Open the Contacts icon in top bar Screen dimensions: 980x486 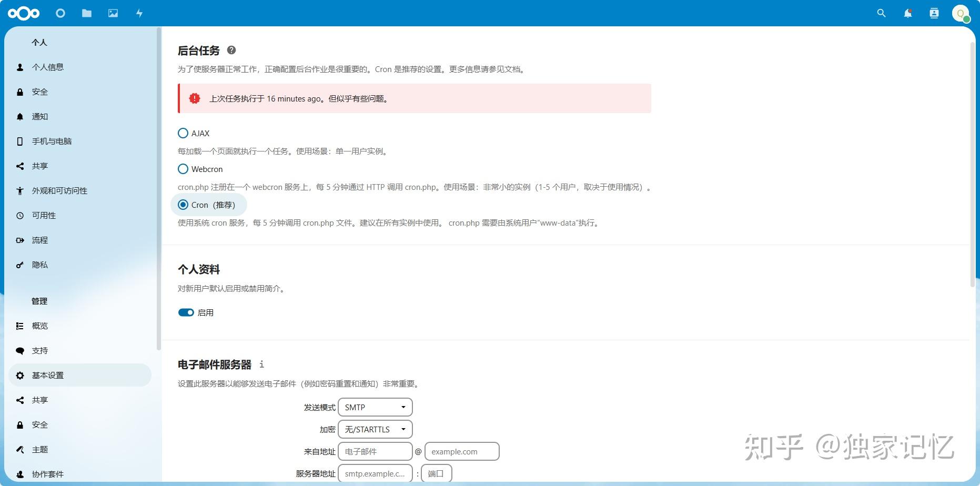pos(934,13)
